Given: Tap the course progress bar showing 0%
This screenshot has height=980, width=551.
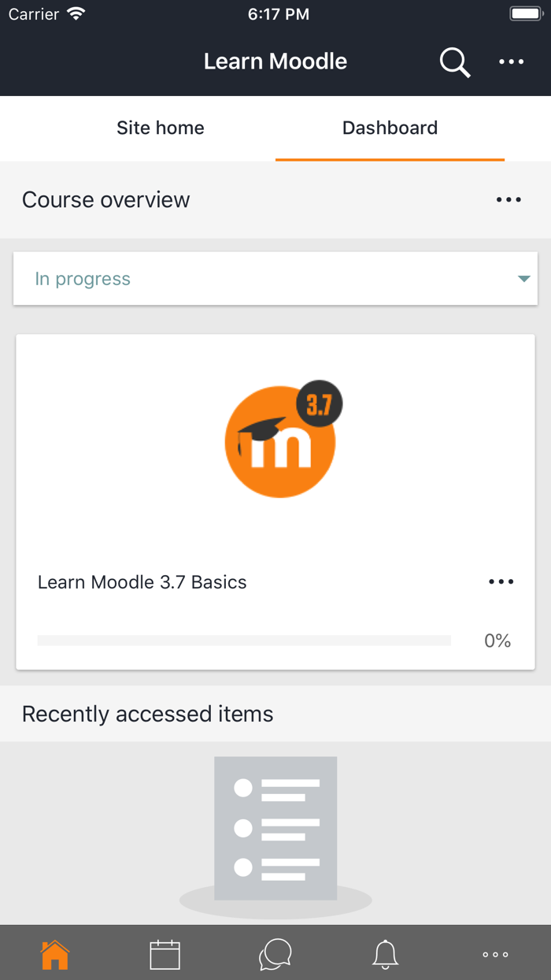Looking at the screenshot, I should pos(244,640).
